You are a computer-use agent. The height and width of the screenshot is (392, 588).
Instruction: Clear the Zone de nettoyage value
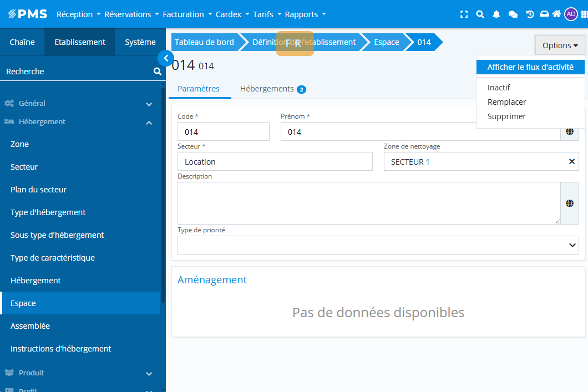pyautogui.click(x=571, y=161)
